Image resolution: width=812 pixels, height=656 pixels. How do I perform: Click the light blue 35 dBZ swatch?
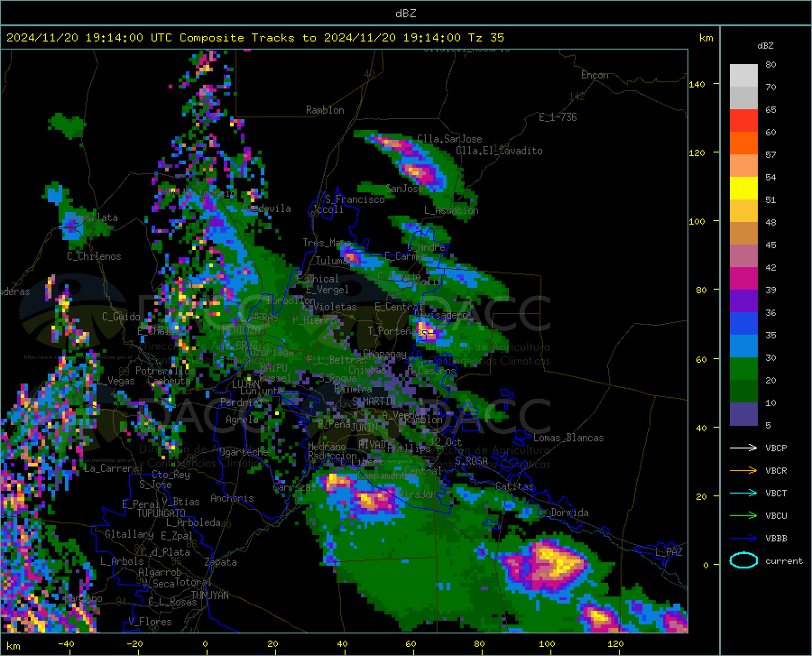[x=743, y=346]
